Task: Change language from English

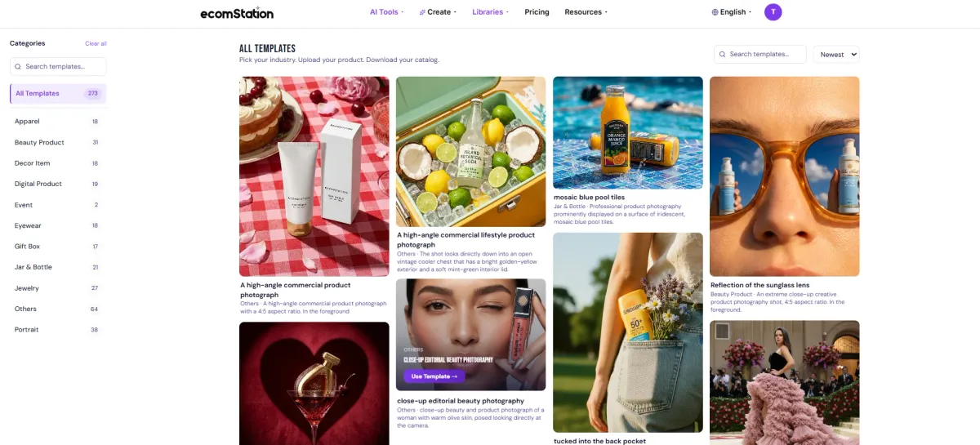Action: click(x=732, y=12)
